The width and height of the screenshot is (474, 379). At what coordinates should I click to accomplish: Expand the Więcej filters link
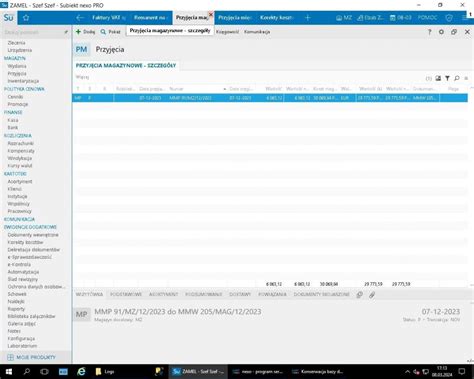(82, 77)
